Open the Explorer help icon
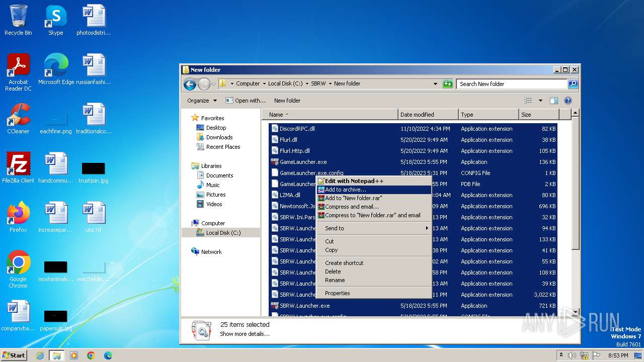The height and width of the screenshot is (362, 644). [568, 101]
